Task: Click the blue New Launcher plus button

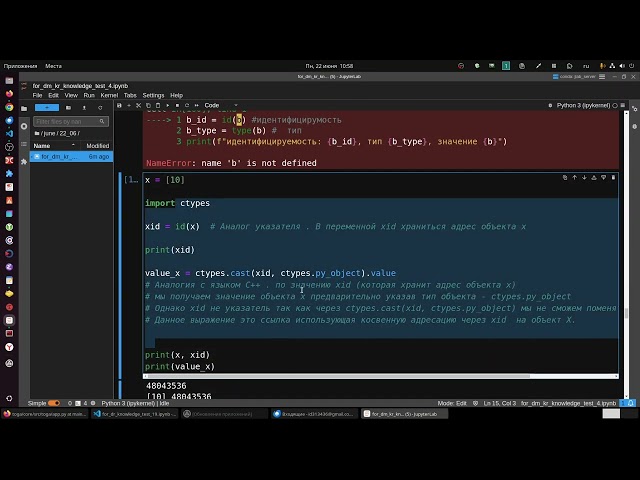Action: click(47, 108)
